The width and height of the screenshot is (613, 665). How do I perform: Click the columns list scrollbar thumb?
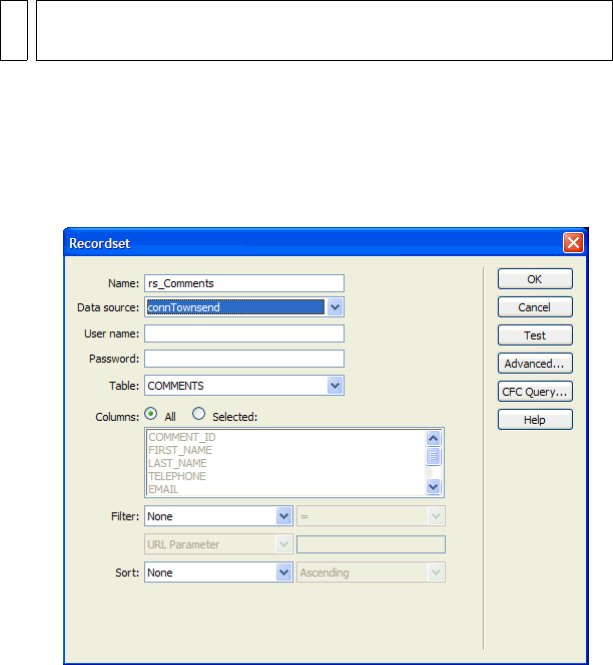click(x=433, y=456)
